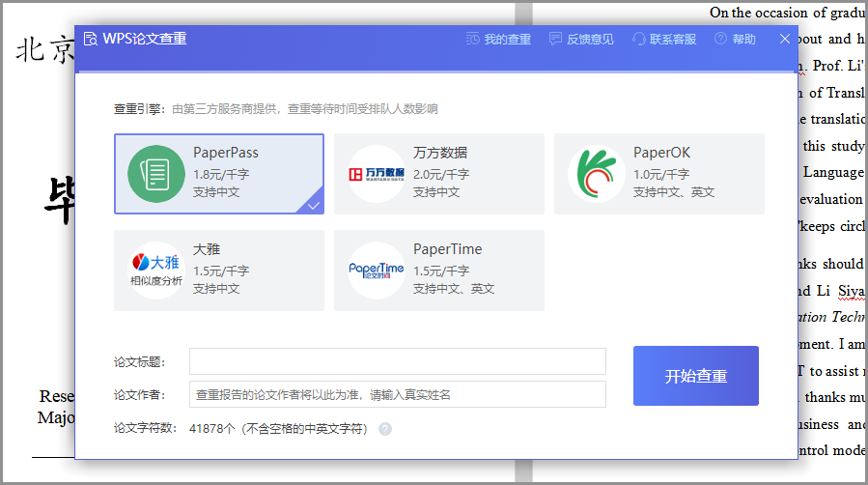
Task: Open 帮助 help menu
Action: tap(735, 39)
